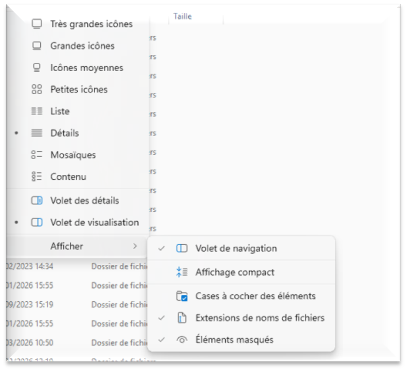
Task: Click Dossier de fichiers beside 01/2026 15:55 first row
Action: pyautogui.click(x=119, y=286)
